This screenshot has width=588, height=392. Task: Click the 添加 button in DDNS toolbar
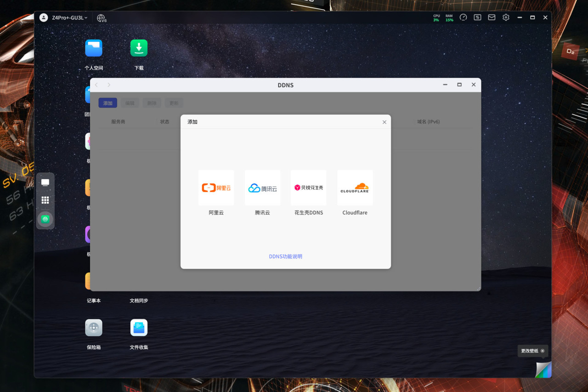tap(107, 103)
